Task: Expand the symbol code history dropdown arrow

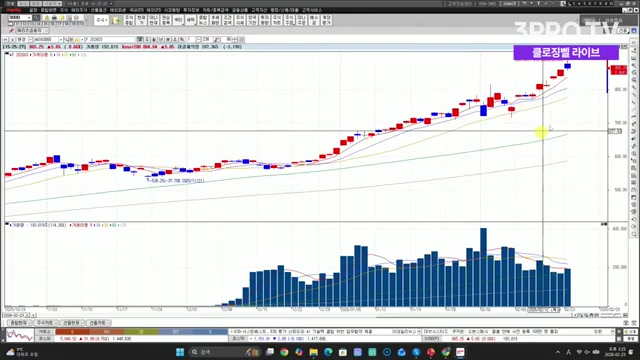Action: 61,40
